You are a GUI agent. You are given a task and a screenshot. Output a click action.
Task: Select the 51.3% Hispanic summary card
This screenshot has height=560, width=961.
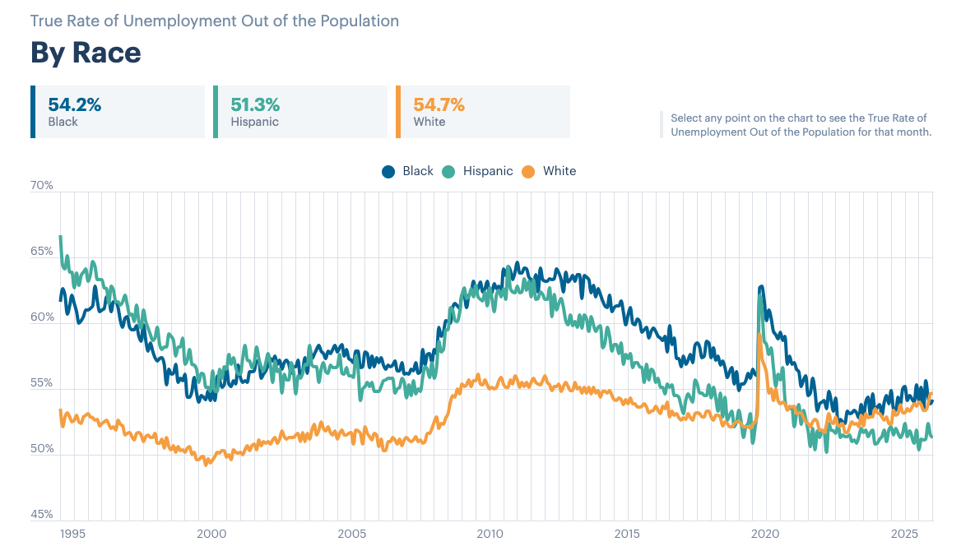pyautogui.click(x=300, y=112)
